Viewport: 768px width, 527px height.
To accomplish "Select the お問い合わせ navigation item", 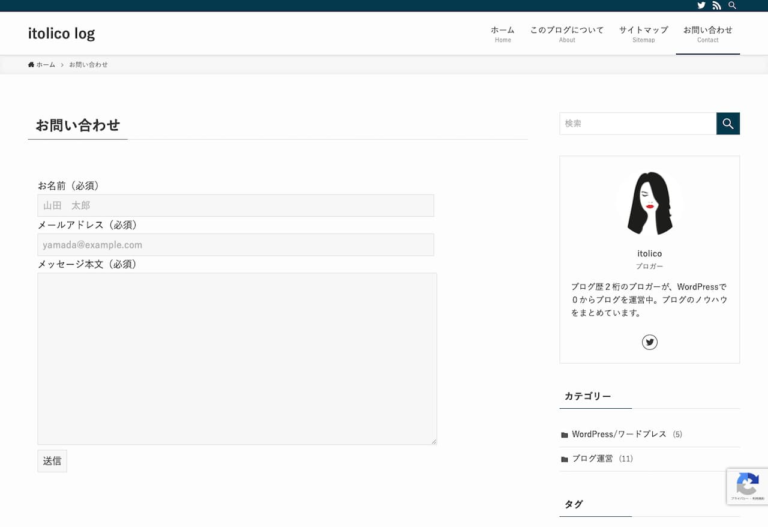I will pyautogui.click(x=707, y=33).
